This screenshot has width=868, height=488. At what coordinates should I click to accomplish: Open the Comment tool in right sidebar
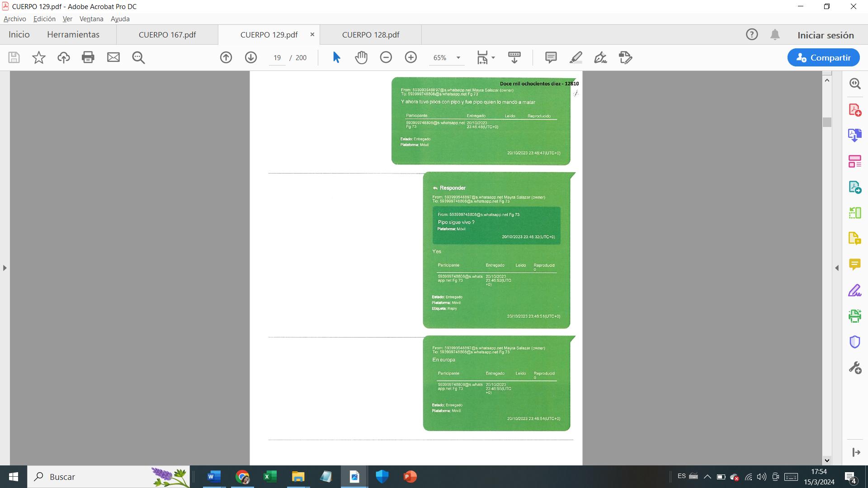pos(855,264)
